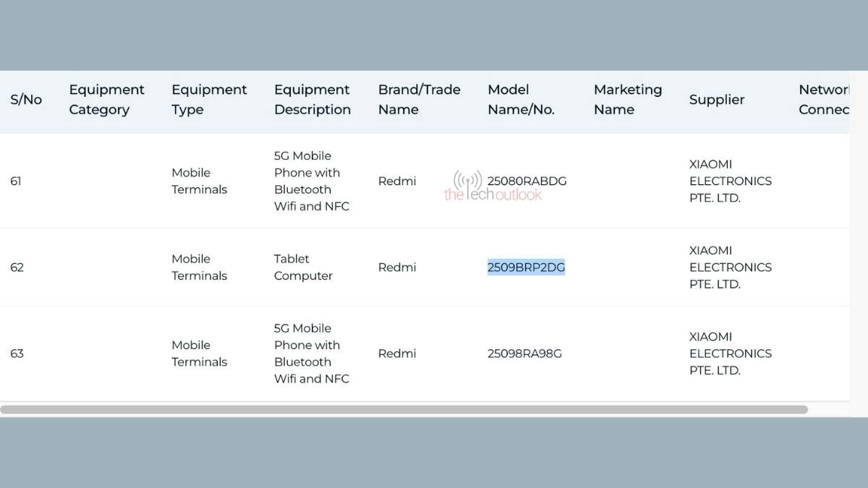
Task: Click model number 25098RA98G in row 63
Action: (x=524, y=354)
